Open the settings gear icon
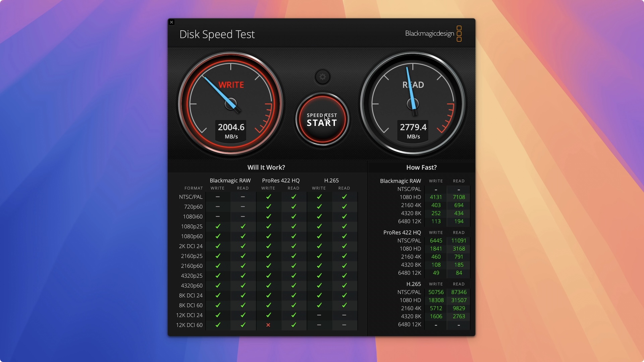The height and width of the screenshot is (362, 644). pyautogui.click(x=322, y=77)
